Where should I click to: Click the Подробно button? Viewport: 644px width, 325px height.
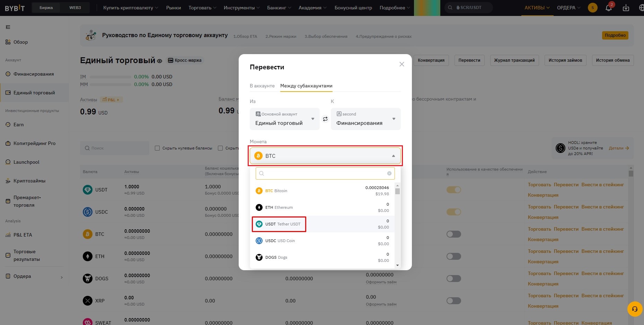click(x=615, y=35)
